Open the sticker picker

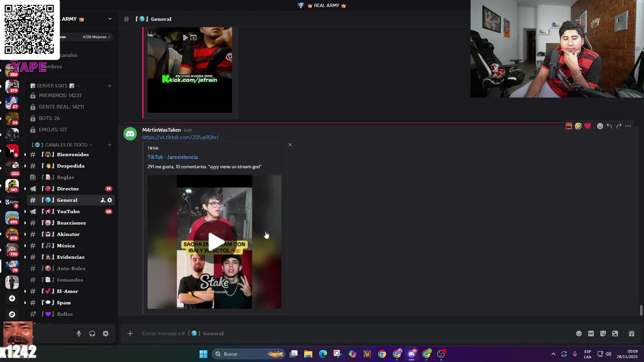(603, 333)
